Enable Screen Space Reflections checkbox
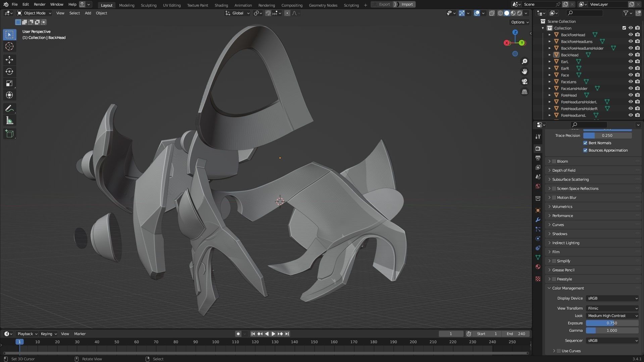 point(554,189)
